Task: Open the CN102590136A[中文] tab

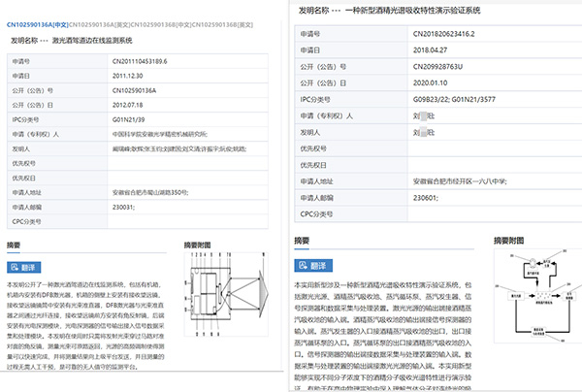Action: pyautogui.click(x=38, y=25)
